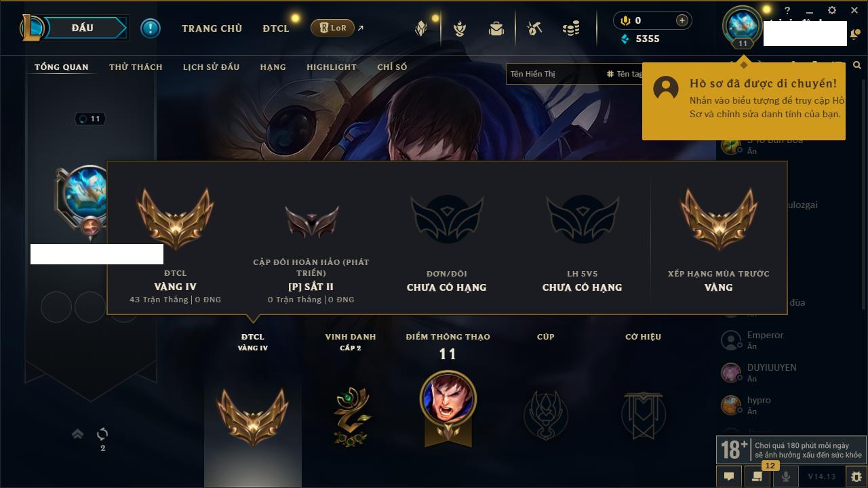The width and height of the screenshot is (868, 488).
Task: Click the bug report icon at bottom right
Action: tap(856, 476)
